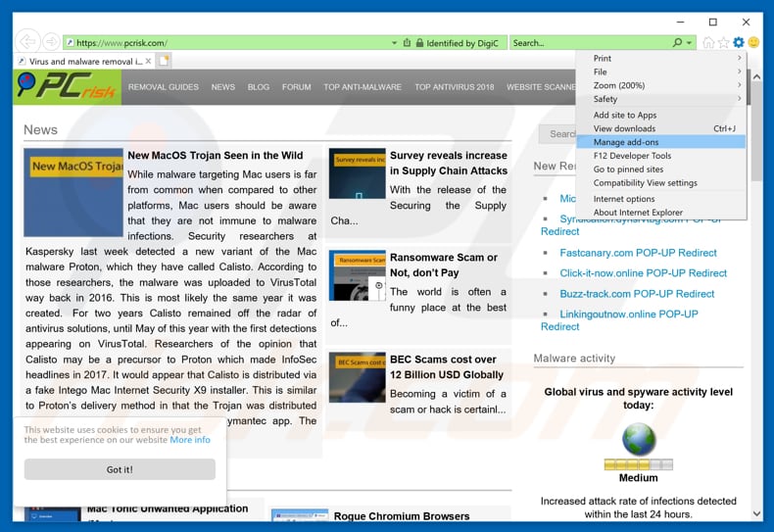The image size is (774, 532).
Task: Maximize the browser window
Action: [713, 22]
